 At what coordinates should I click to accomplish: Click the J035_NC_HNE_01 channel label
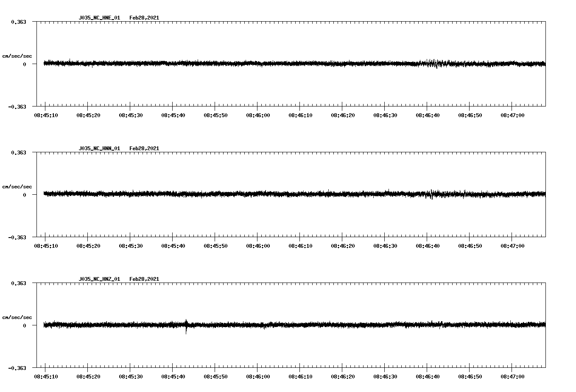99,18
